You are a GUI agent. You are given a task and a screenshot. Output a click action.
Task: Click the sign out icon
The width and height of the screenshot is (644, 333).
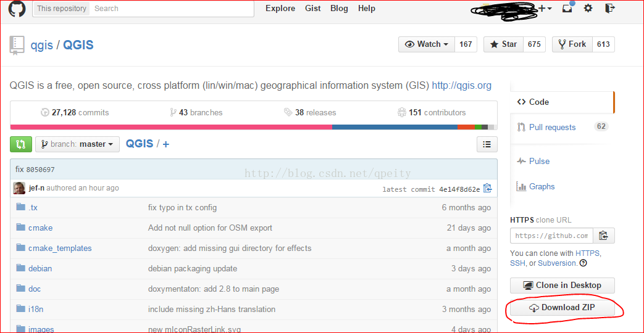tap(610, 8)
